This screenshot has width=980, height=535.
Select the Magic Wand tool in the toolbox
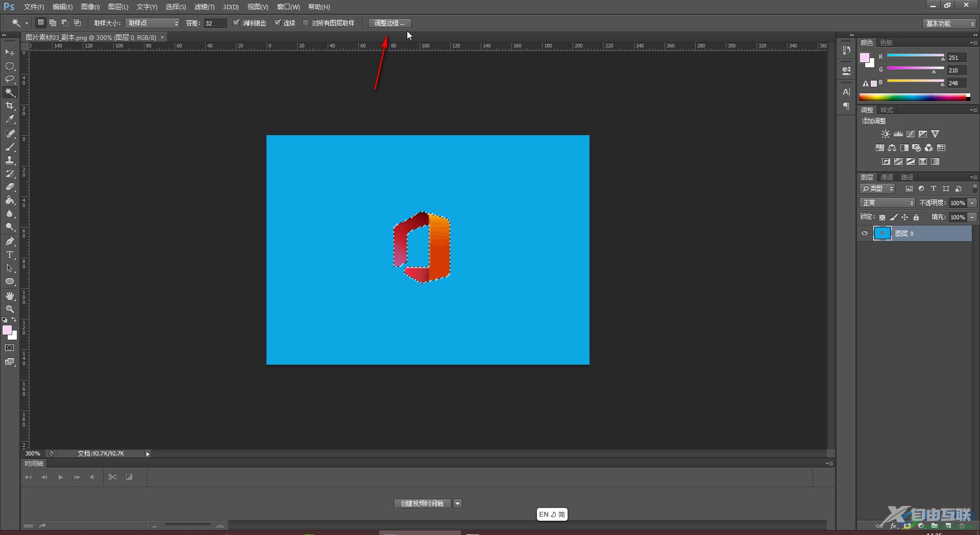(10, 92)
